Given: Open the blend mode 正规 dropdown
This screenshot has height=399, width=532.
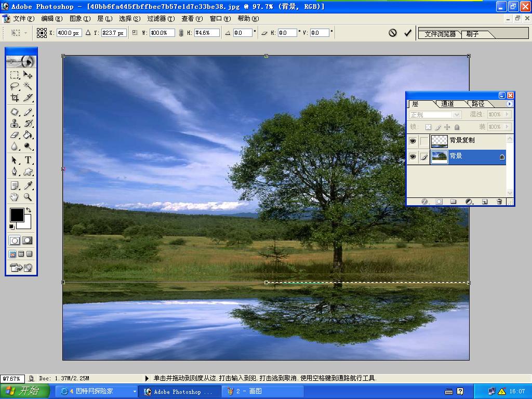Looking at the screenshot, I should pos(457,114).
